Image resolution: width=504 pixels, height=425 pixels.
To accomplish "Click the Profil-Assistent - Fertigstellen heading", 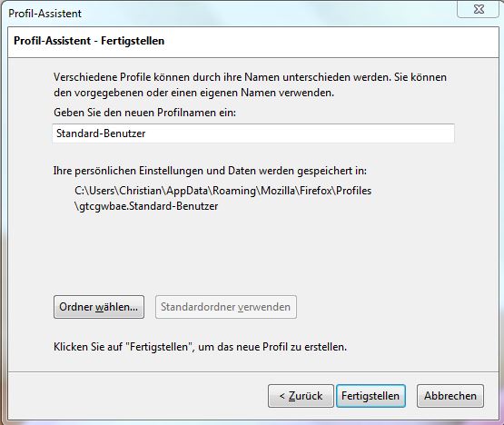I will tap(89, 41).
